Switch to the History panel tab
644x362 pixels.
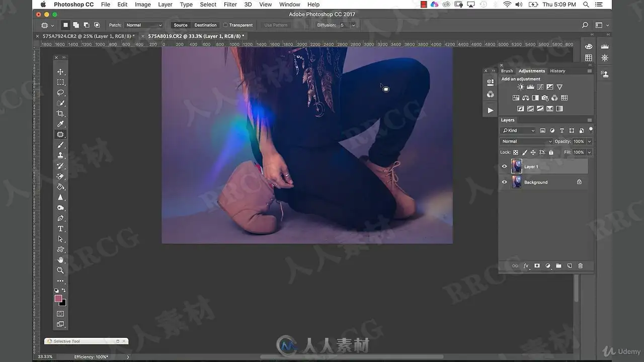[x=557, y=71]
